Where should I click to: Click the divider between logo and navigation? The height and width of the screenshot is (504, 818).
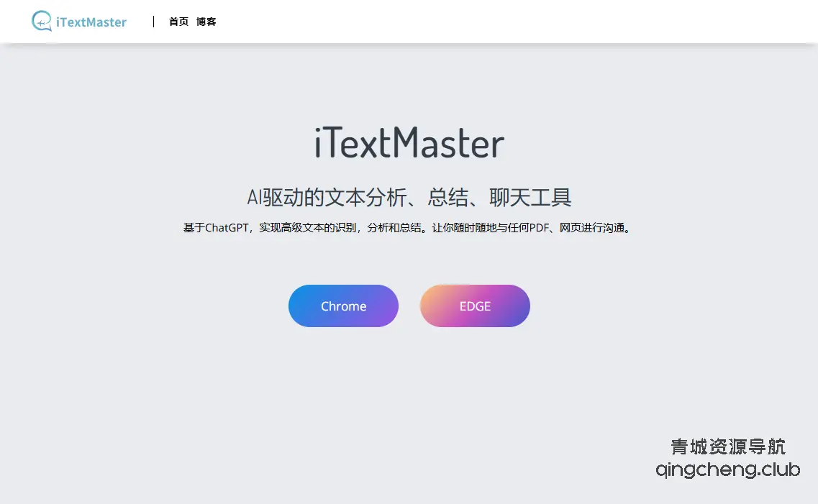pos(153,22)
